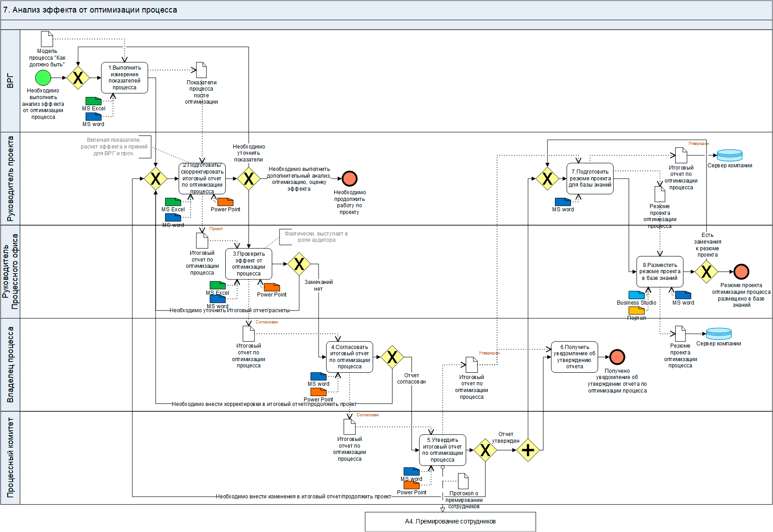Screen dimensions: 773x532
Task: Select task "1.Выполнить измерение показателей процесса"
Action: click(124, 78)
